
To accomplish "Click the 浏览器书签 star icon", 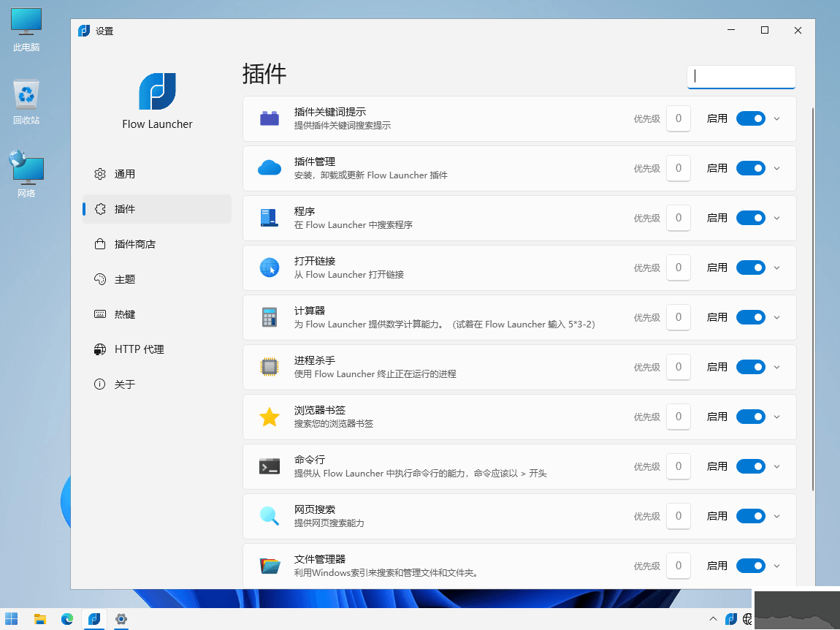I will pyautogui.click(x=270, y=417).
